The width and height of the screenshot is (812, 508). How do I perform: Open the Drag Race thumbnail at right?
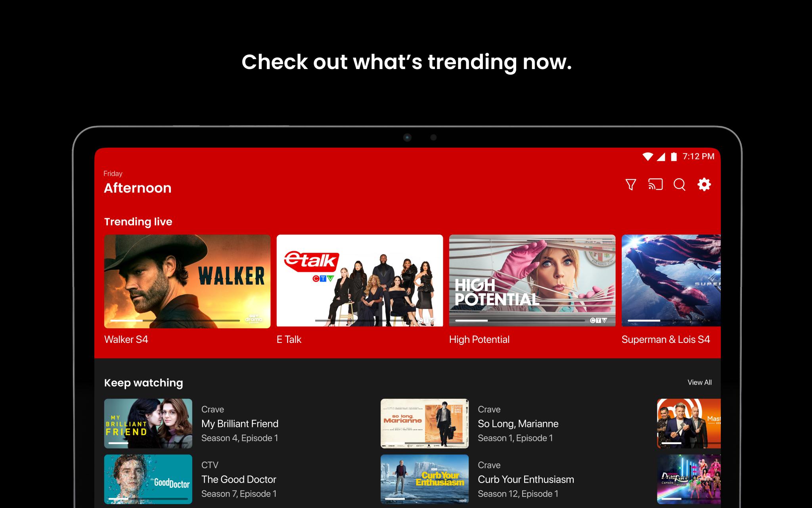click(689, 479)
